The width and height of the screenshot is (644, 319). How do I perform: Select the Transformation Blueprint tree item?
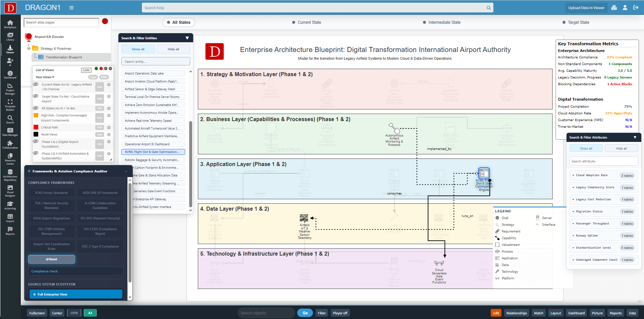64,57
